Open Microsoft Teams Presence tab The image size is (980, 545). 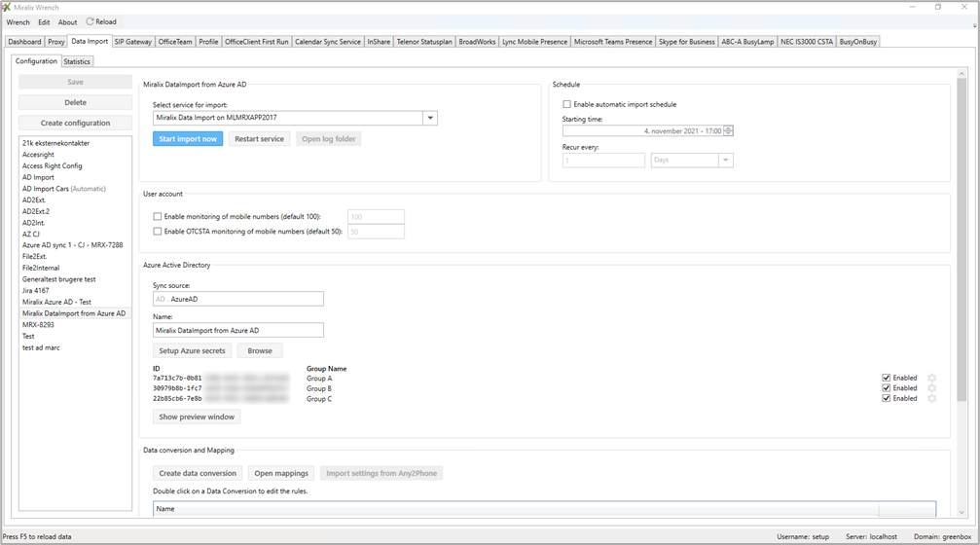point(613,42)
